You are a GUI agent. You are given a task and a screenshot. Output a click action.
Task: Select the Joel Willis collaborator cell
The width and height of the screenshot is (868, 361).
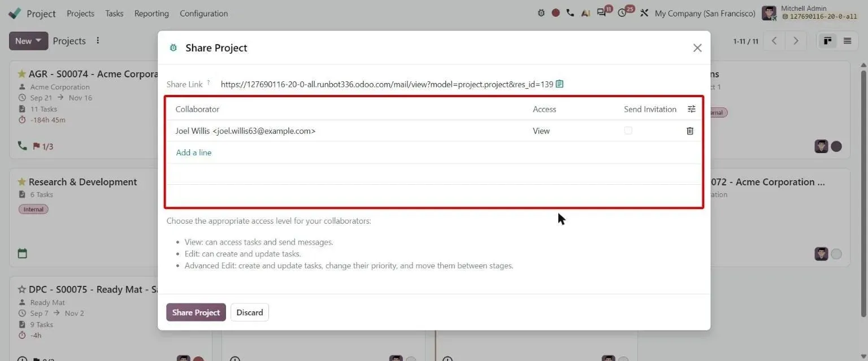[349, 131]
